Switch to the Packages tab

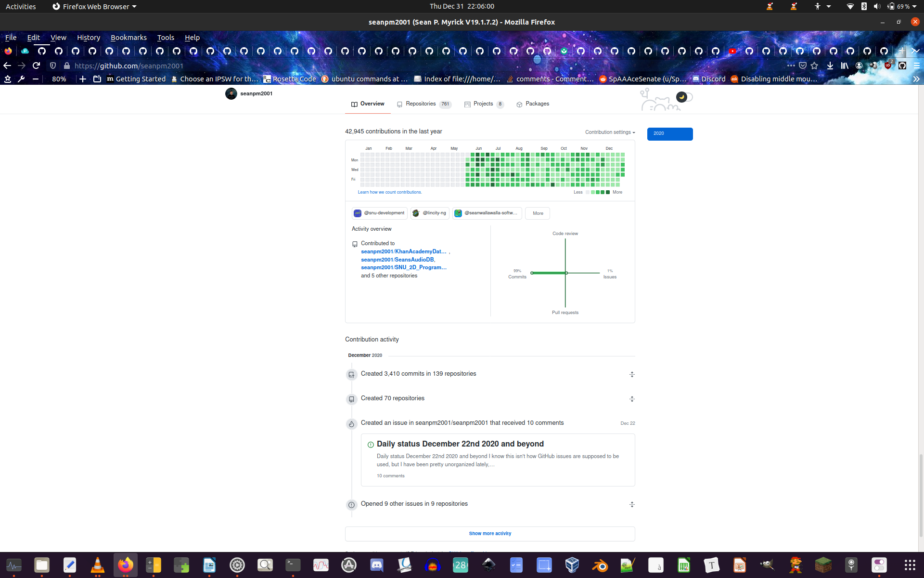click(533, 104)
